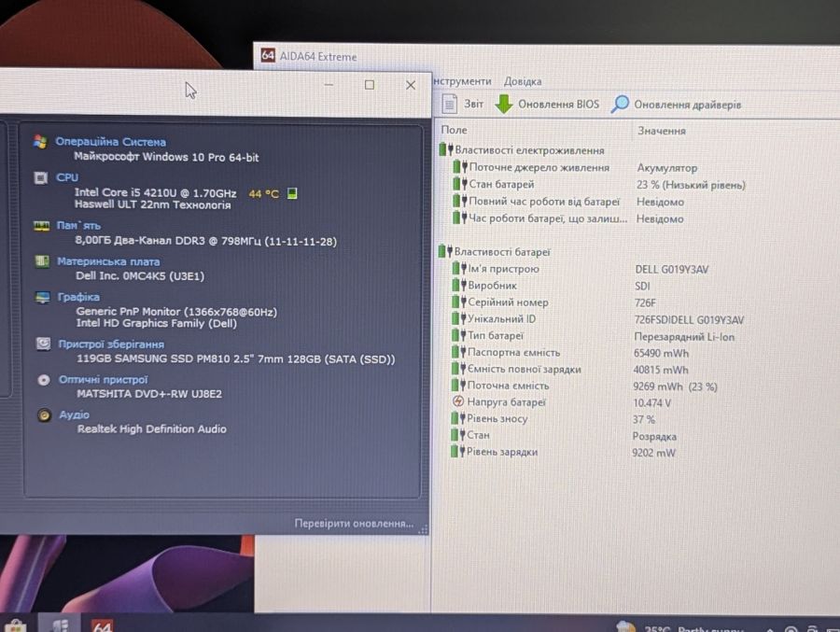Viewport: 840px width, 632px height.
Task: Click the battery icon beside Повний час роботи
Action: [460, 201]
